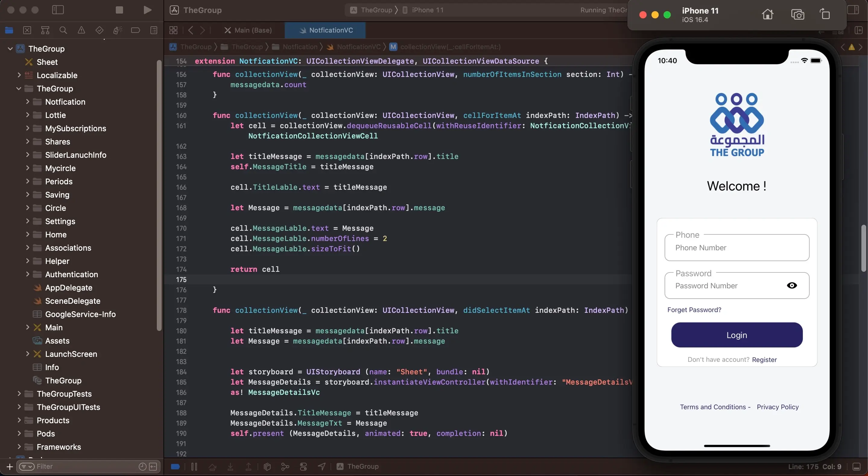The height and width of the screenshot is (476, 868).
Task: Click the Phone Number input field
Action: [x=737, y=247]
